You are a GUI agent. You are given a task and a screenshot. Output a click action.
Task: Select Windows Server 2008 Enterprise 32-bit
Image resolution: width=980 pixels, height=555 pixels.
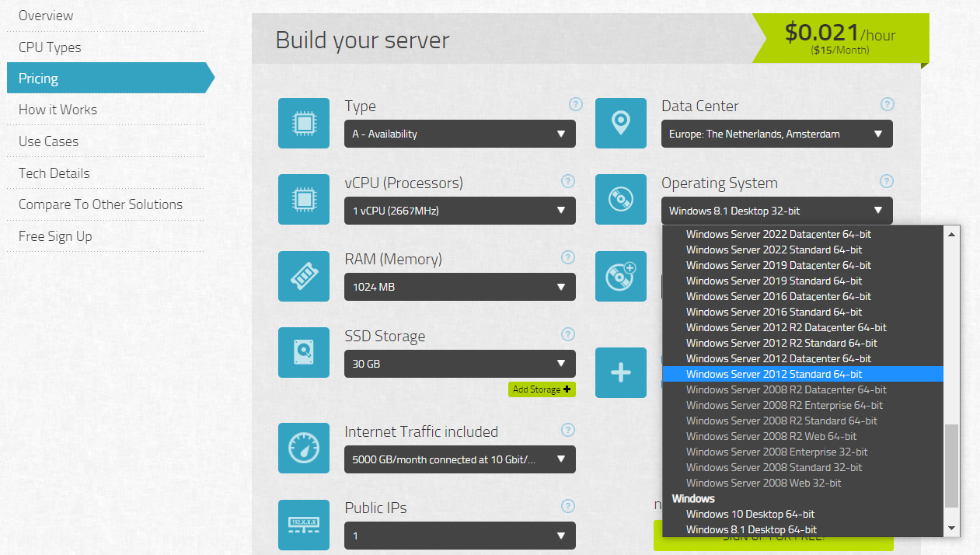pos(803,452)
